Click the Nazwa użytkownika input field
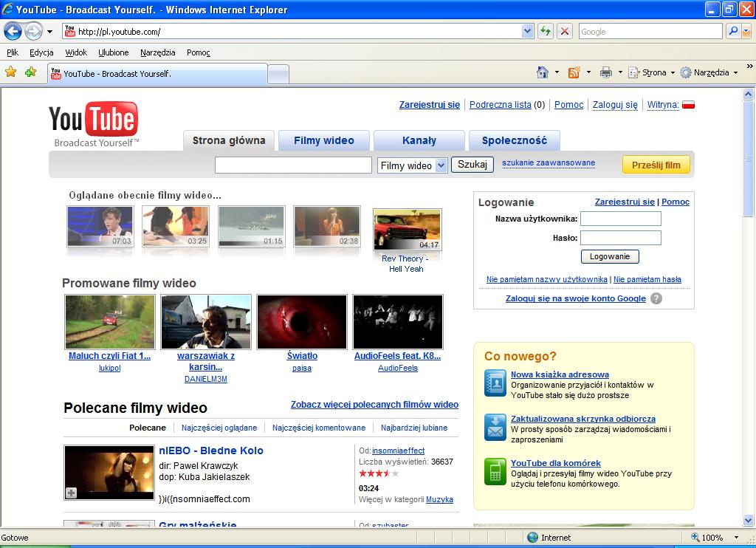Viewport: 756px width, 548px height. tap(620, 219)
